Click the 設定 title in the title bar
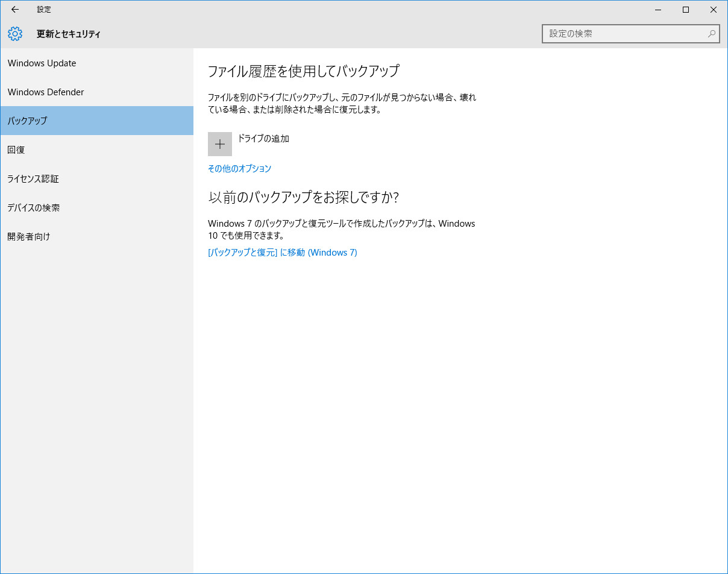 43,9
